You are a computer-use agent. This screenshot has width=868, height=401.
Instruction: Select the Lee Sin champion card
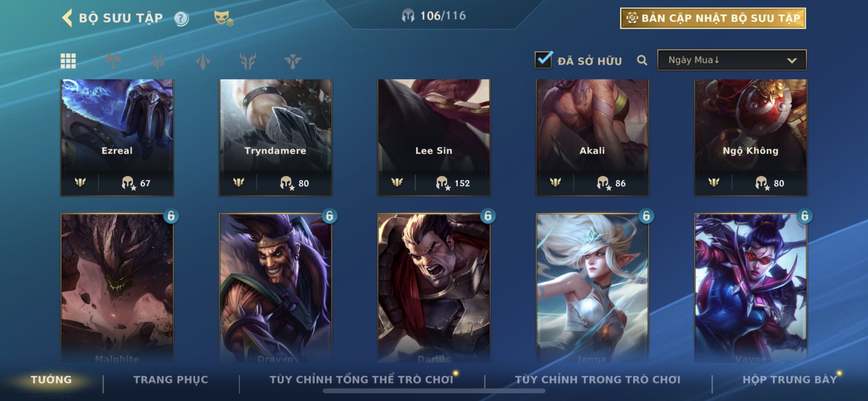point(434,138)
